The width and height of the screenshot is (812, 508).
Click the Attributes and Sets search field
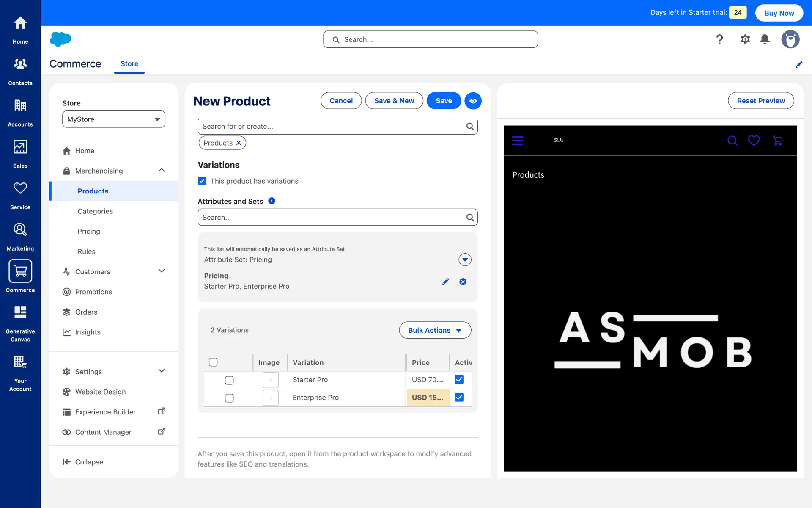[332, 218]
